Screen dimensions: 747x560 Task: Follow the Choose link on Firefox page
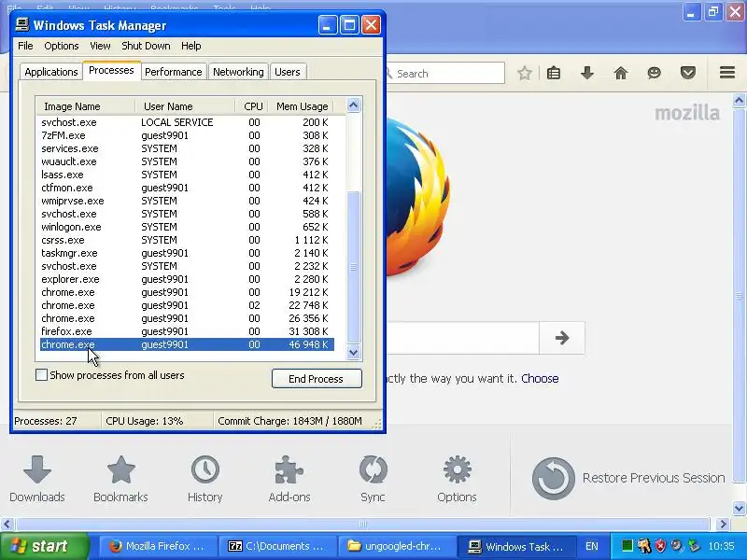tap(540, 379)
